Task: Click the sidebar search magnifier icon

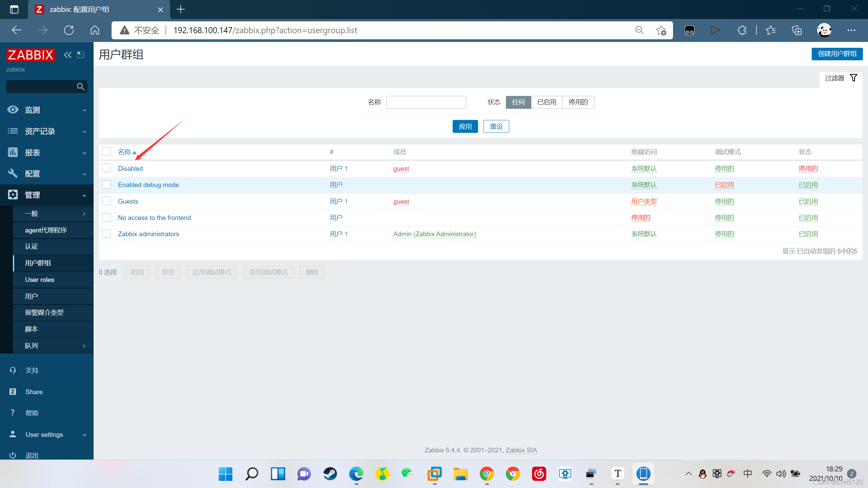Action: (x=80, y=87)
